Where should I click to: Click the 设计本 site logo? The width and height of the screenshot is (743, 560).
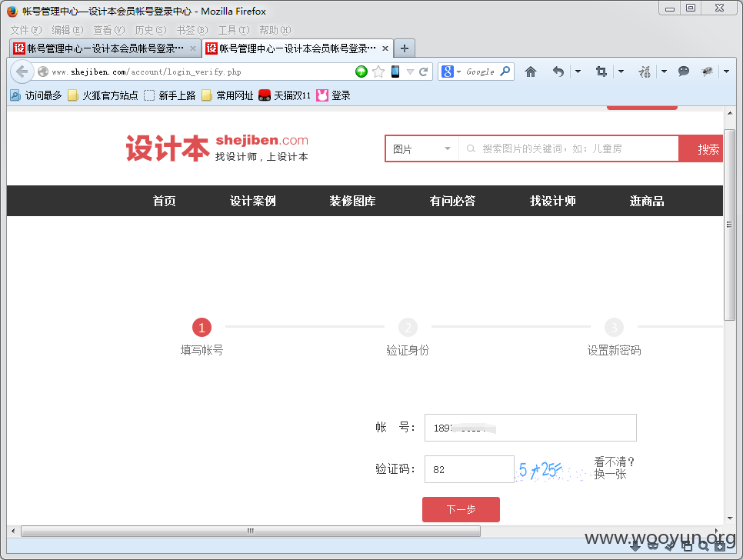click(217, 148)
